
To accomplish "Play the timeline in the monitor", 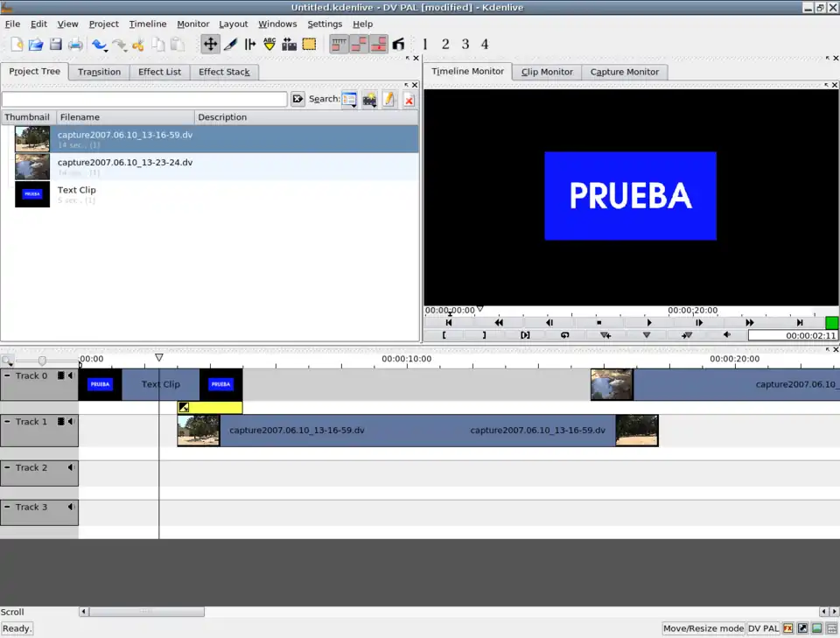I will 648,322.
